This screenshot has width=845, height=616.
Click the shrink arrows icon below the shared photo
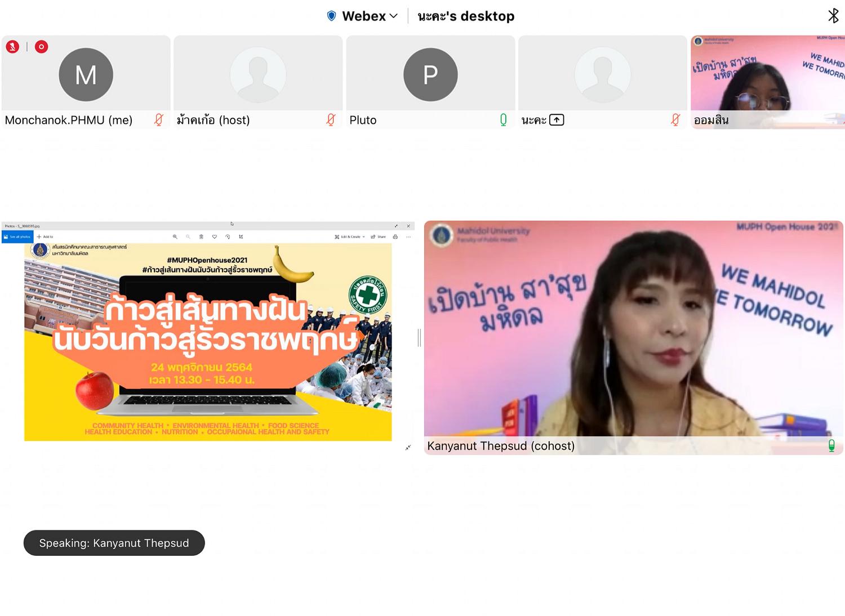[408, 448]
